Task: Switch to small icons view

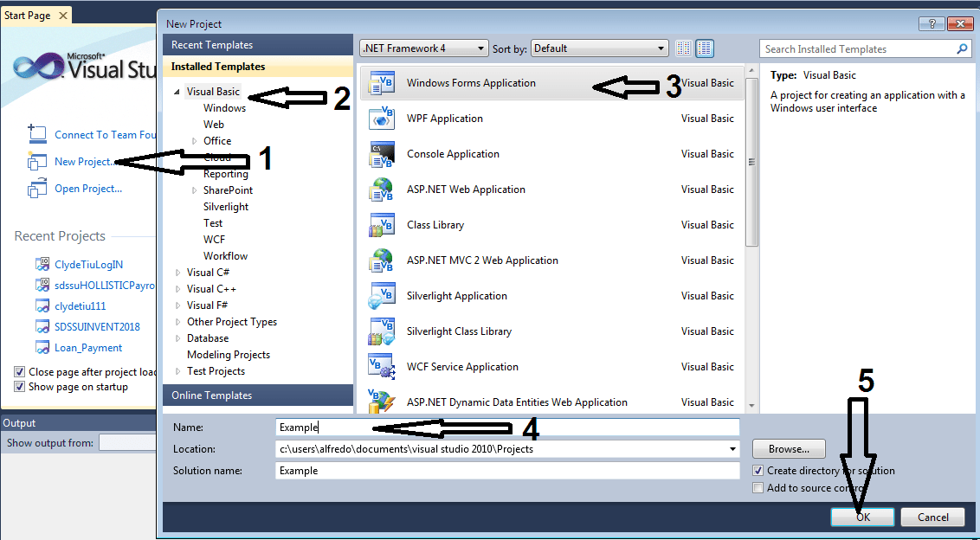Action: point(683,48)
